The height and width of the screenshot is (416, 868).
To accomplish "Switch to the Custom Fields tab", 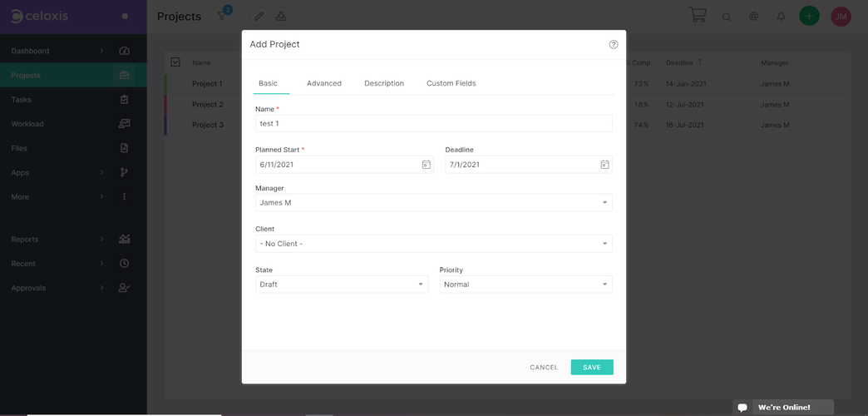I will click(451, 83).
